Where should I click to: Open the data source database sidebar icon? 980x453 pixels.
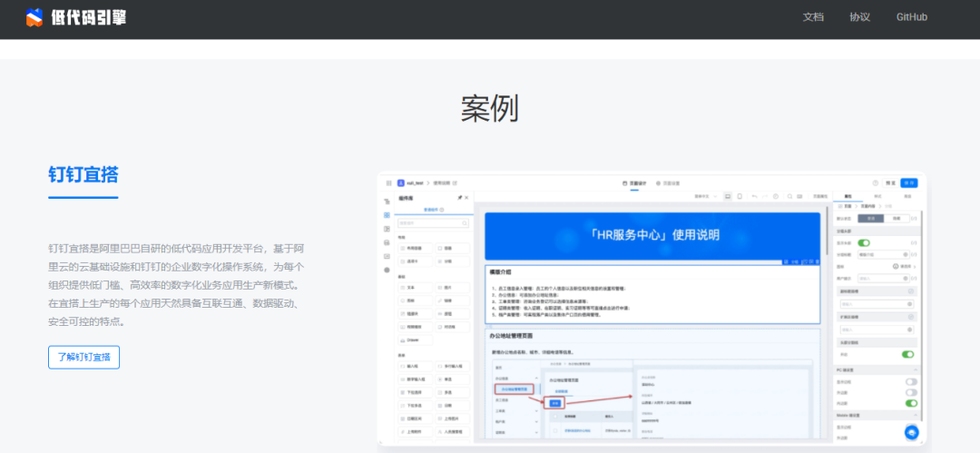tap(387, 242)
